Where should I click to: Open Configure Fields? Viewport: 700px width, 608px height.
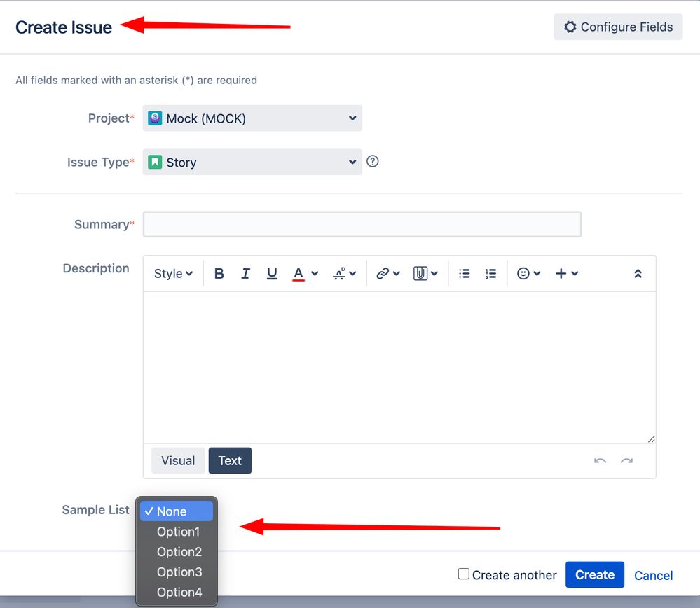point(618,27)
